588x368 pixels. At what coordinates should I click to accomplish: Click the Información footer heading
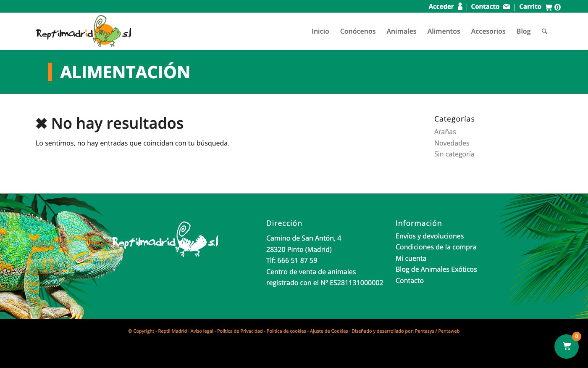[418, 223]
